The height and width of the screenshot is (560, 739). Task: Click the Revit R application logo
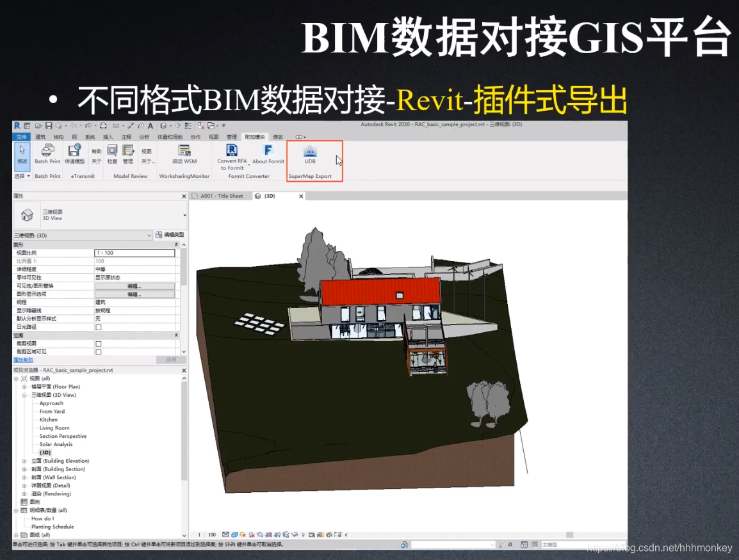coord(17,125)
